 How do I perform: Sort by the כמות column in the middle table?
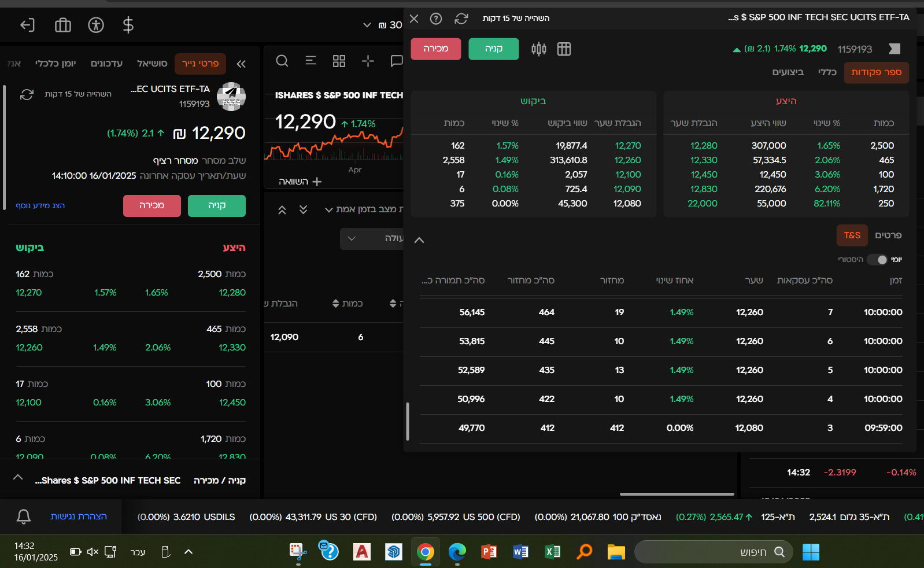348,304
